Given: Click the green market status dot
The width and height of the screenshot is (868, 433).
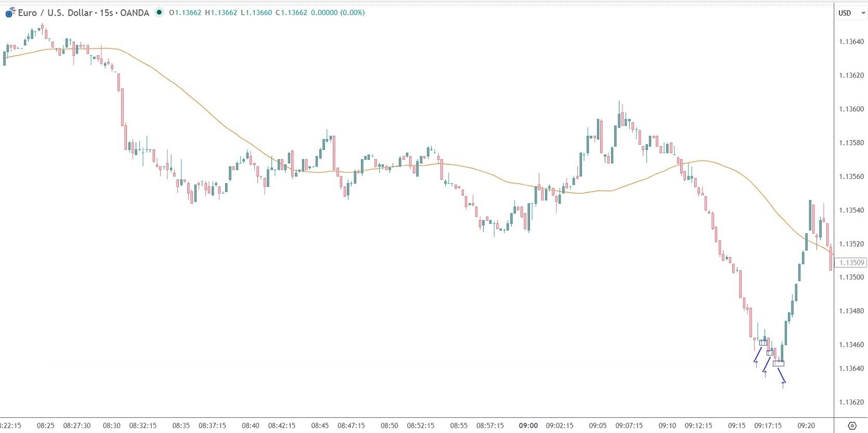Looking at the screenshot, I should point(159,12).
